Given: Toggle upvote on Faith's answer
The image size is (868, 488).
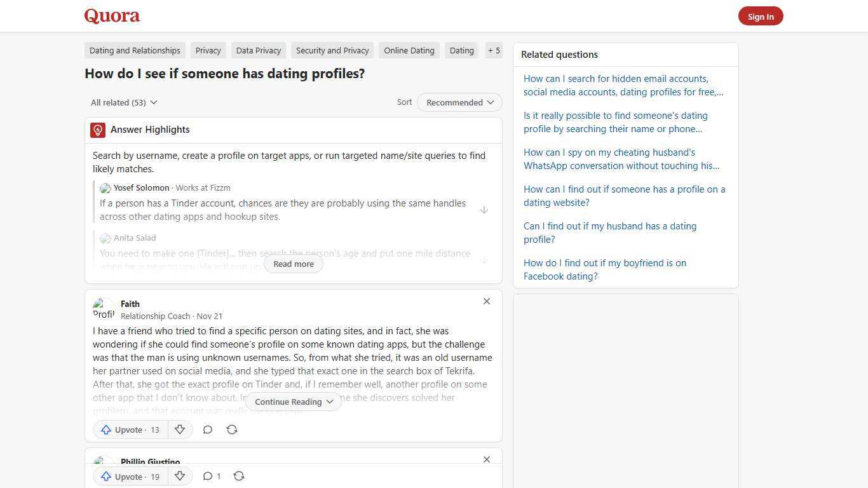Looking at the screenshot, I should coord(129,430).
